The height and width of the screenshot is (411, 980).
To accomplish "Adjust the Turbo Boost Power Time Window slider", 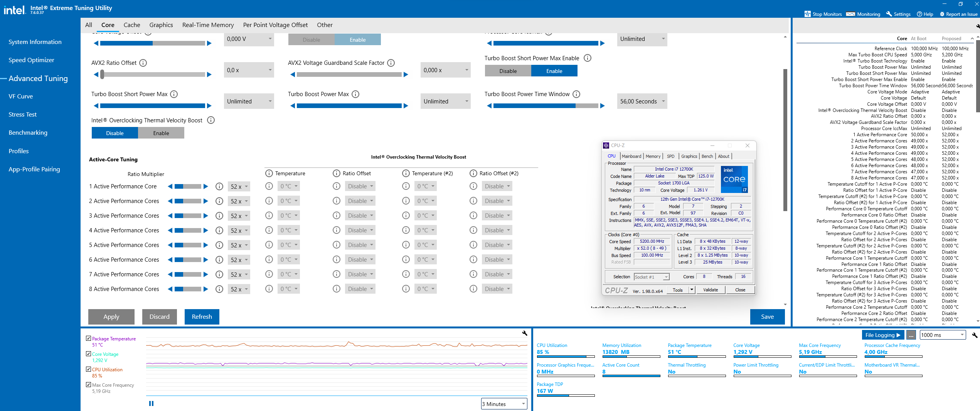I will [x=546, y=106].
